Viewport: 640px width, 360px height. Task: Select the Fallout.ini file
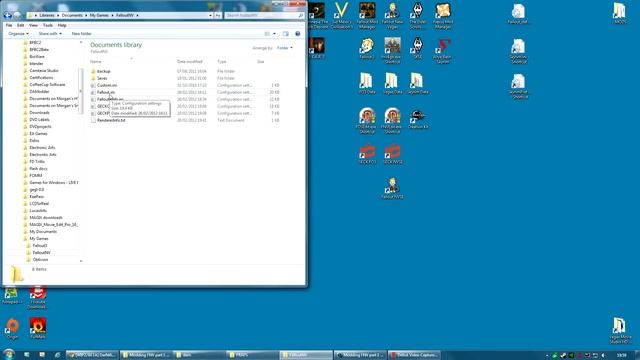[106, 92]
